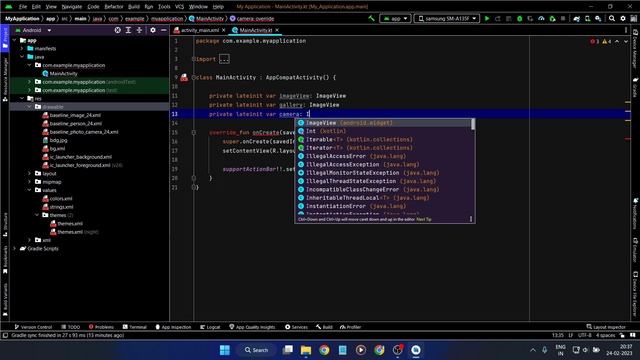The image size is (640, 360).
Task: Switch to activity_main.xml editor tab
Action: click(200, 30)
